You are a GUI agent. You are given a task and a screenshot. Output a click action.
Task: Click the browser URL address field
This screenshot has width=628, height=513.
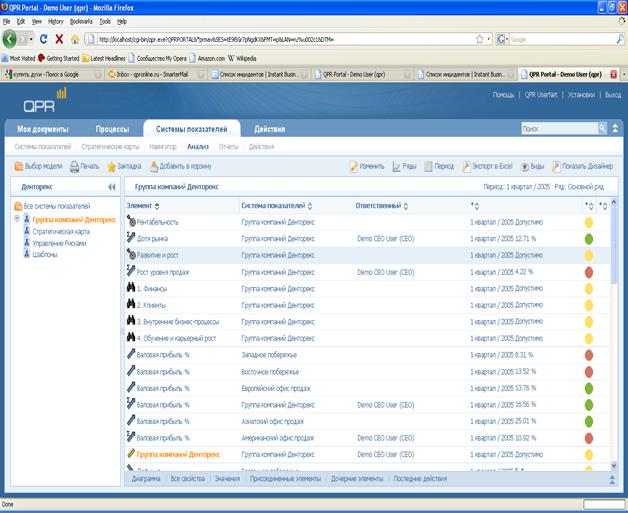click(x=286, y=39)
